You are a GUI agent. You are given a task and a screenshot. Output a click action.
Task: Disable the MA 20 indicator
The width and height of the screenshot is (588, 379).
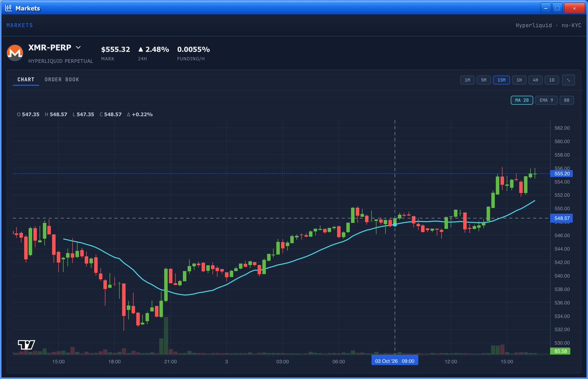pyautogui.click(x=521, y=100)
